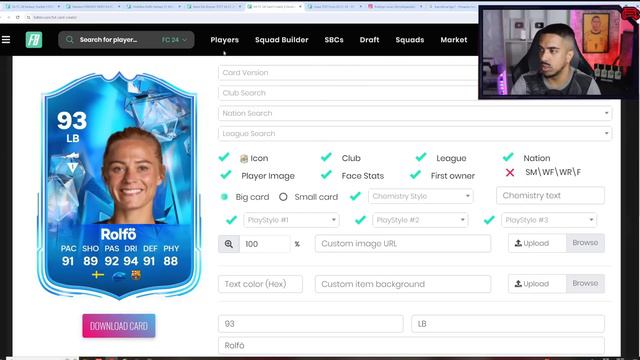Open the PlayStyle #1 dropdown
640x360 pixels.
point(291,220)
